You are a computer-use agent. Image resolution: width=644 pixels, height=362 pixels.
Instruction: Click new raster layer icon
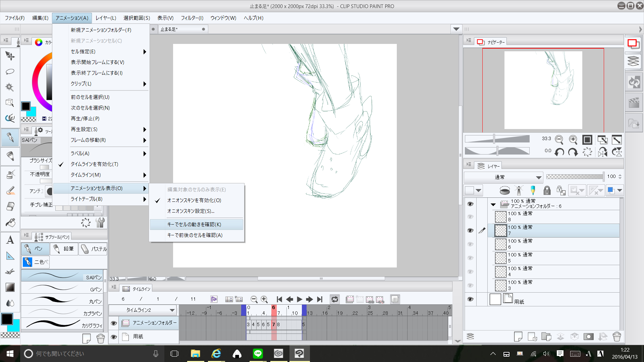coord(518,337)
